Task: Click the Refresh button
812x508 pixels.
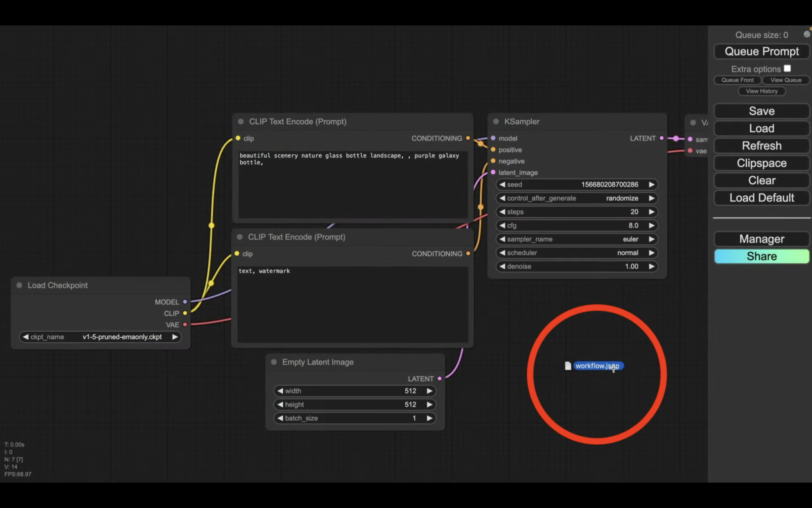Action: click(x=762, y=146)
